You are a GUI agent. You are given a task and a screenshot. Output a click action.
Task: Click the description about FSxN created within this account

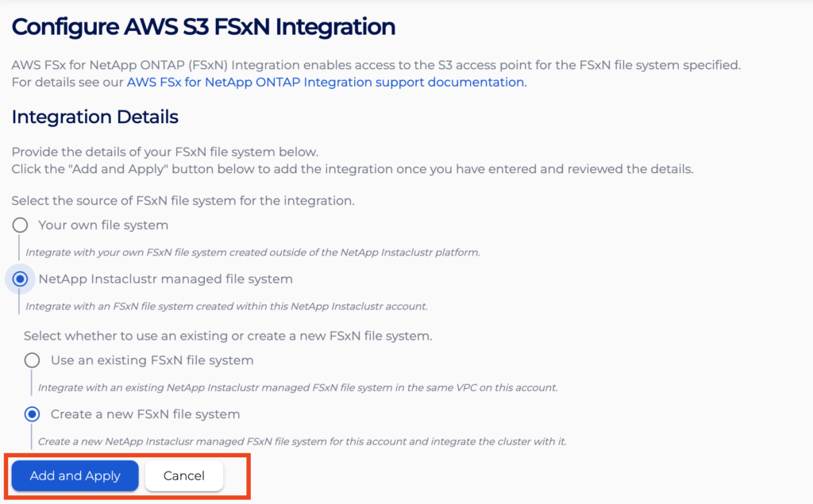click(227, 306)
